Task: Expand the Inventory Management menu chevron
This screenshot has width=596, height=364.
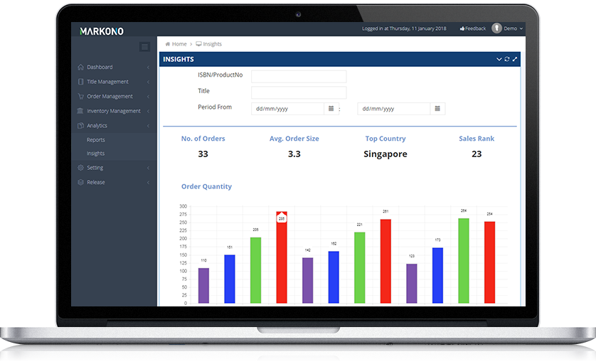Action: [x=148, y=111]
